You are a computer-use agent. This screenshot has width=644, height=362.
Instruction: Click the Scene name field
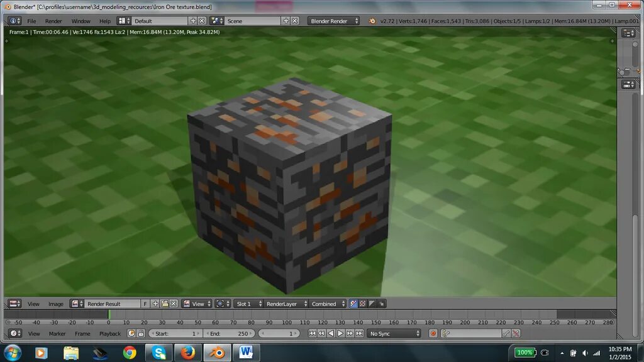coord(253,21)
